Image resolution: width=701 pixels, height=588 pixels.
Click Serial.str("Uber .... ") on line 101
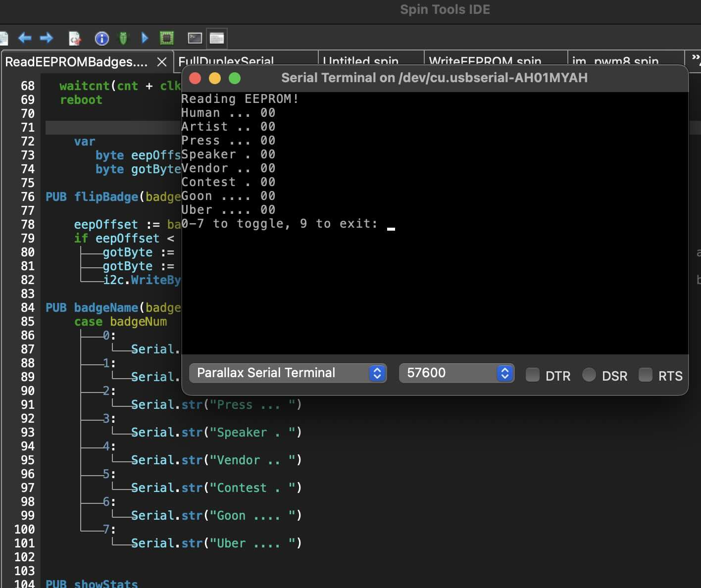(x=216, y=543)
